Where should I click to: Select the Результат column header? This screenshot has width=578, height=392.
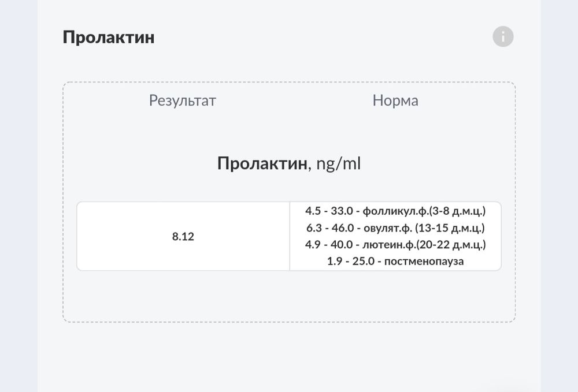point(182,100)
